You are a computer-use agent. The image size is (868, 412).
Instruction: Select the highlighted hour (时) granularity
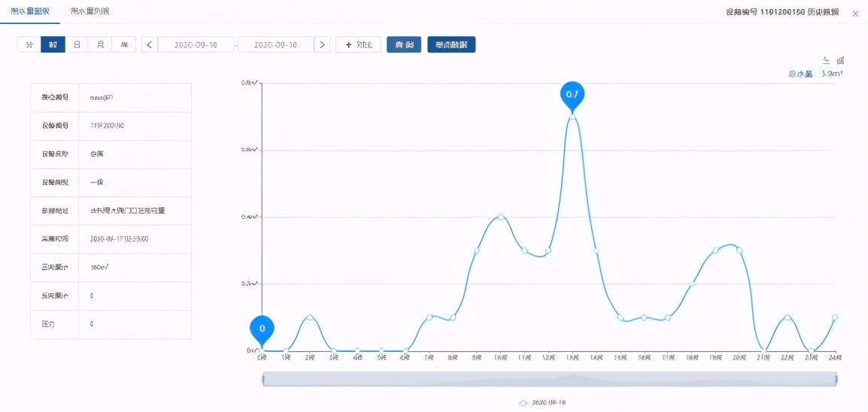coord(53,45)
